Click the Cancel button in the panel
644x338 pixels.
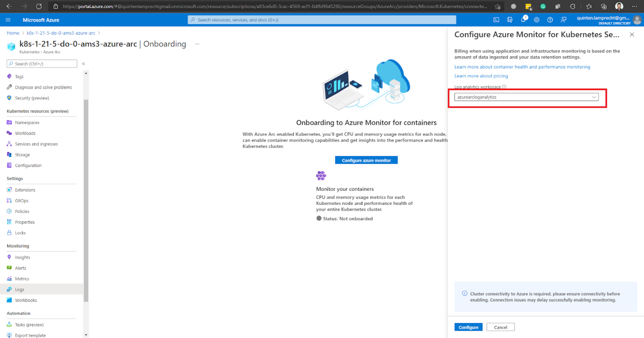point(500,327)
